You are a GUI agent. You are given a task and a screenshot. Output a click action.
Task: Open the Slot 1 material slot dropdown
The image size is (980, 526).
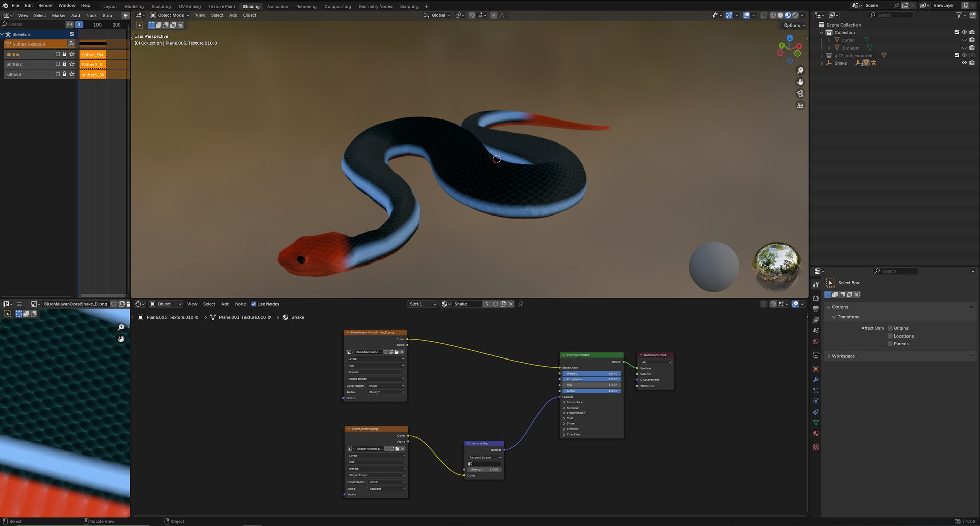423,304
